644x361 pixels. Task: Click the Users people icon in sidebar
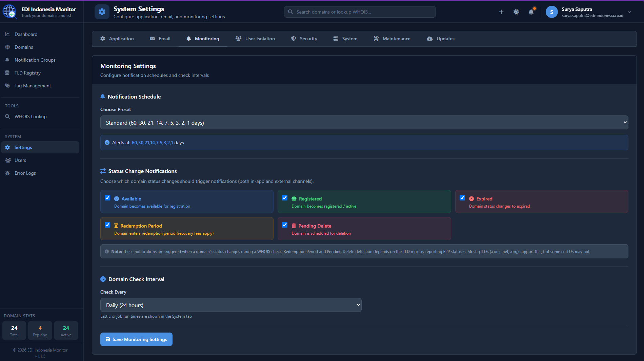click(x=8, y=160)
